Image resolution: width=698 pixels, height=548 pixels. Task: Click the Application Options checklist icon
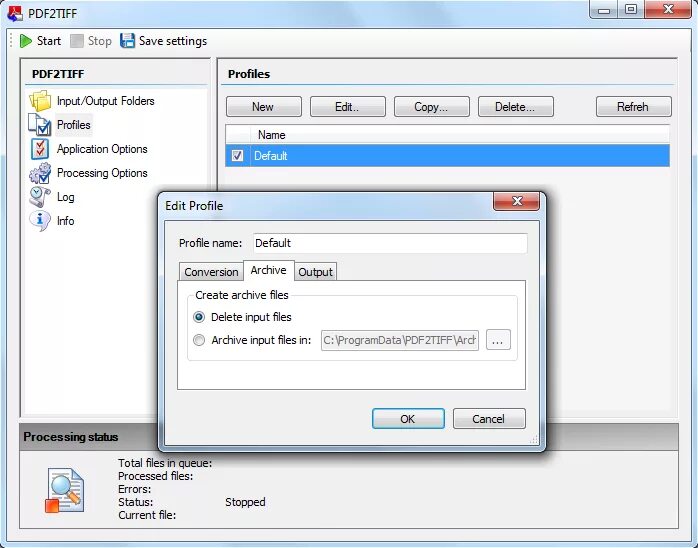pyautogui.click(x=40, y=149)
